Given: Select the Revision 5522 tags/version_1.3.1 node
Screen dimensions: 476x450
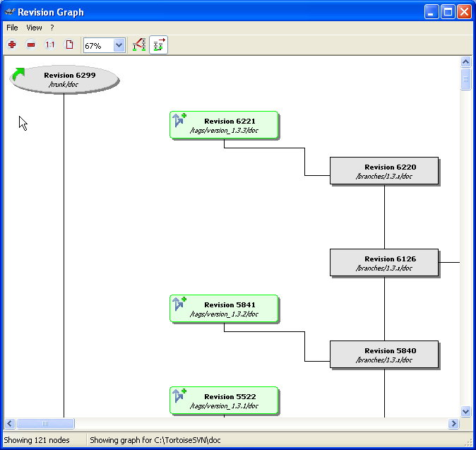Looking at the screenshot, I should click(224, 401).
